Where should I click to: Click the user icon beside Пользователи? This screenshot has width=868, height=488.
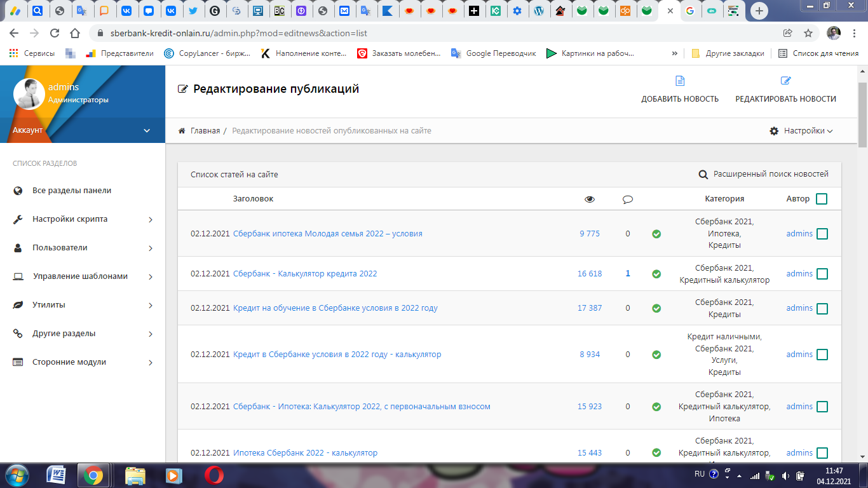pyautogui.click(x=18, y=248)
